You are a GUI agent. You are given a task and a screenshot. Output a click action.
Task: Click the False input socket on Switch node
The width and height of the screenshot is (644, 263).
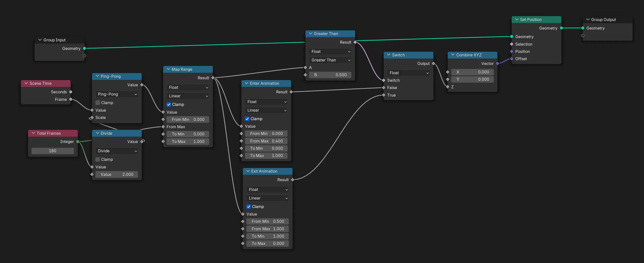[x=383, y=88]
